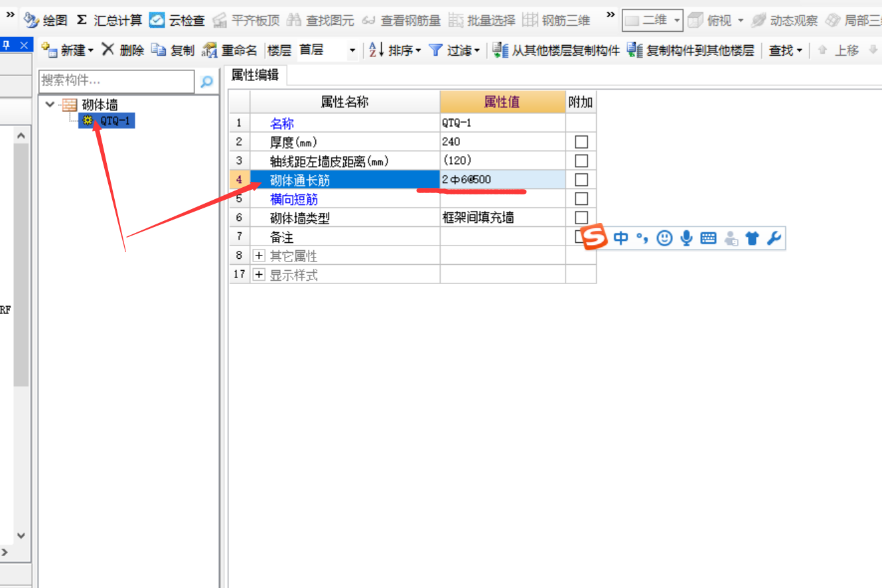This screenshot has height=588, width=882.
Task: Click the Sogou account login icon
Action: [x=731, y=238]
